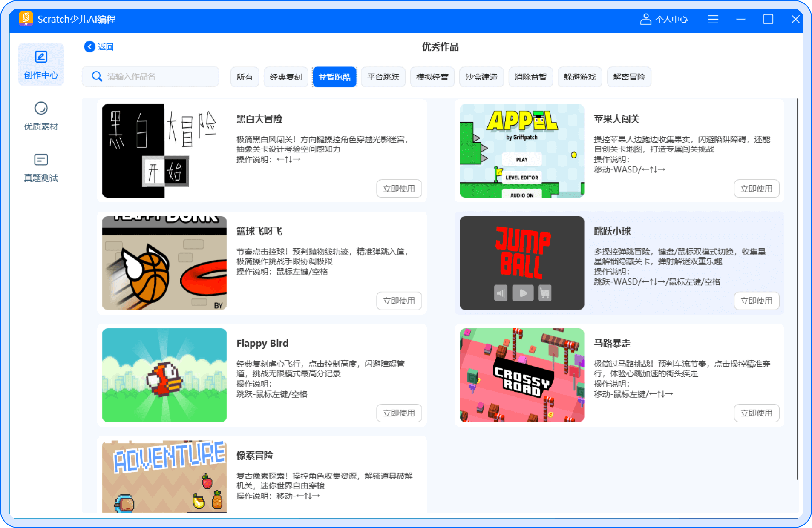Select the 所有 category tab
This screenshot has height=528, width=812.
point(245,77)
